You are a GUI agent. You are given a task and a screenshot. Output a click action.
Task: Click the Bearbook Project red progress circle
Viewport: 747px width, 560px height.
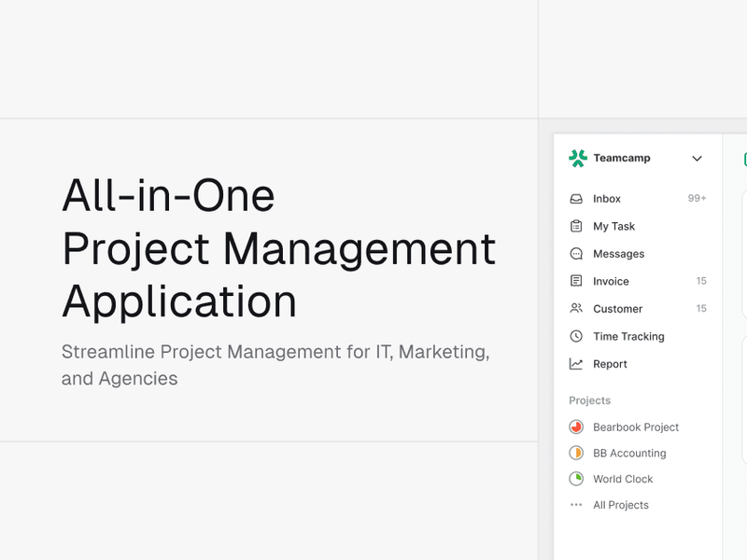pos(576,427)
